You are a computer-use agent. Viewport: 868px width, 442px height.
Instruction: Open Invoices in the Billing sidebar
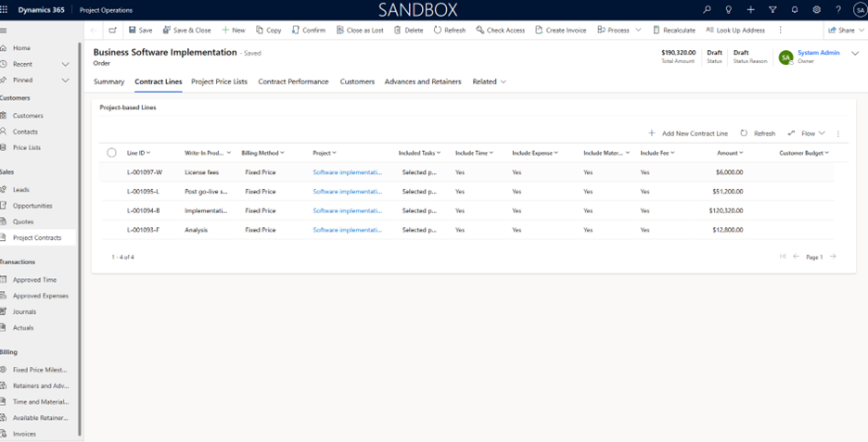click(x=24, y=434)
